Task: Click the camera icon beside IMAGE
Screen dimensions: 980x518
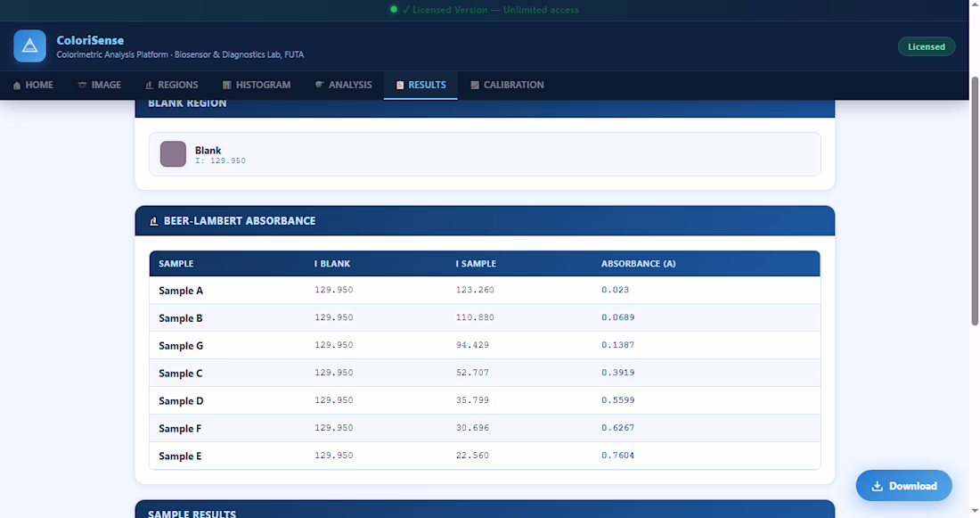Action: point(82,85)
